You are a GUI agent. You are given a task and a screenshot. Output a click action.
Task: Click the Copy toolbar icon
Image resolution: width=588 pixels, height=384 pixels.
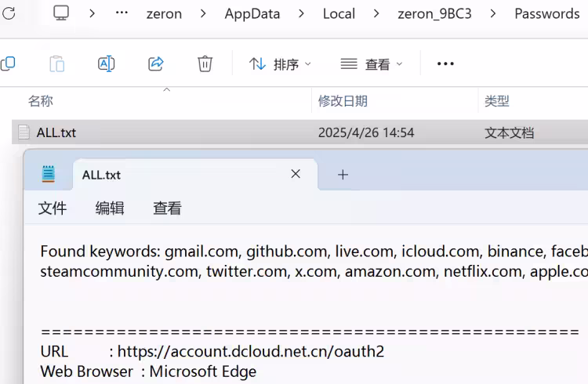point(8,63)
